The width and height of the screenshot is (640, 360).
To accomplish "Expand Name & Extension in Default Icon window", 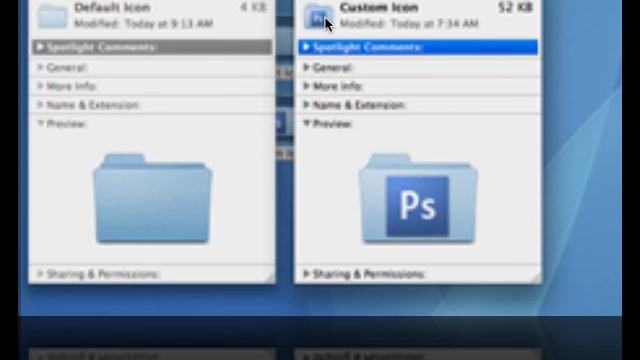I will (40, 105).
